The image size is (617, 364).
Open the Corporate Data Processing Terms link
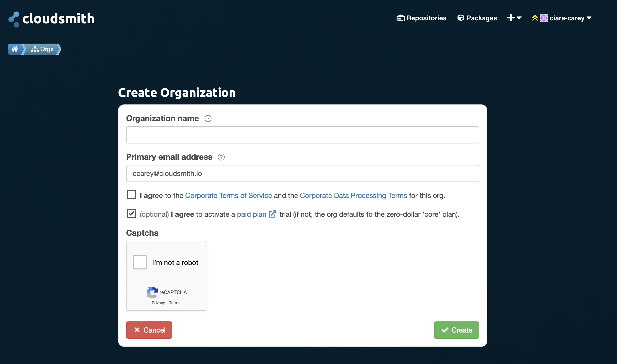click(x=353, y=195)
